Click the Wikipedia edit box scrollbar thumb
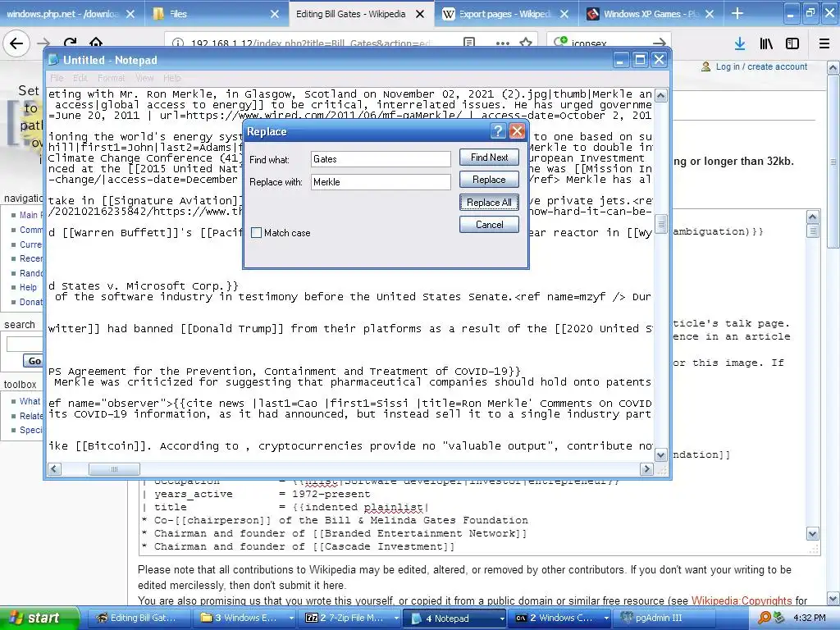840x630 pixels. (813, 231)
